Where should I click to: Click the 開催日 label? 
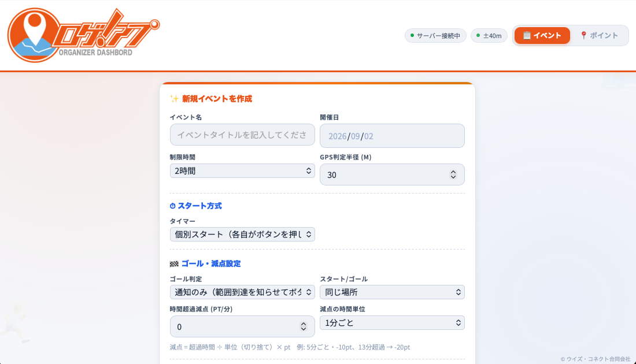click(x=330, y=117)
